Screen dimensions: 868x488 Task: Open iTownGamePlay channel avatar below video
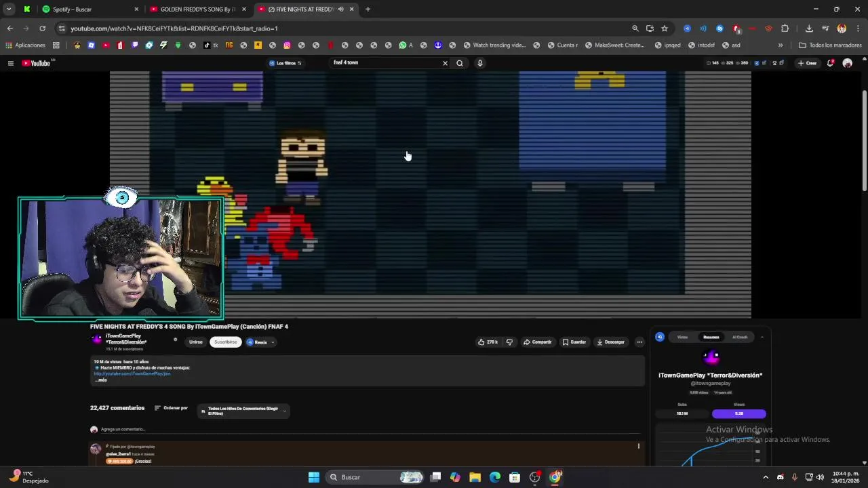[97, 340]
